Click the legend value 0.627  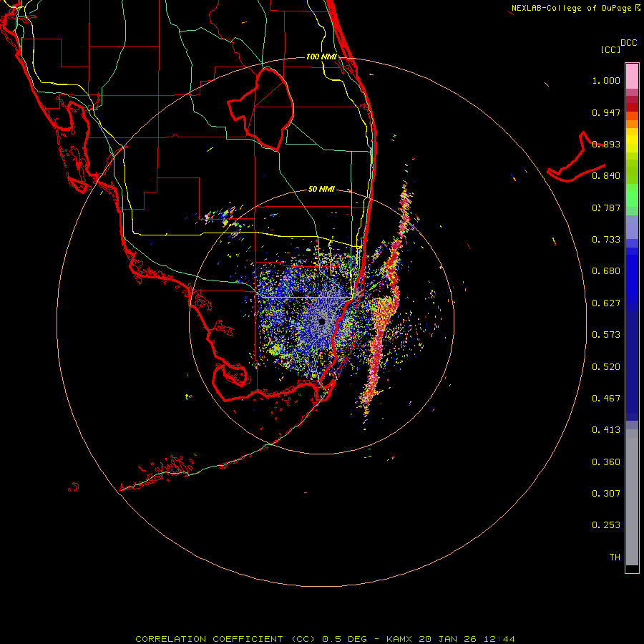click(606, 303)
